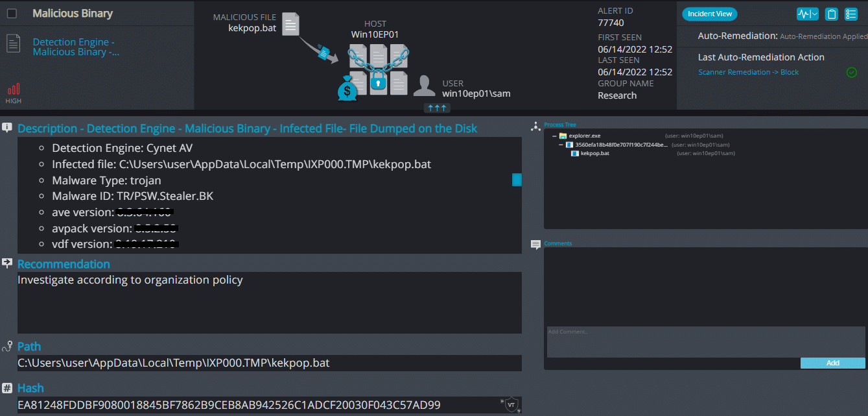
Task: Click the host name Win10EP01
Action: click(375, 34)
